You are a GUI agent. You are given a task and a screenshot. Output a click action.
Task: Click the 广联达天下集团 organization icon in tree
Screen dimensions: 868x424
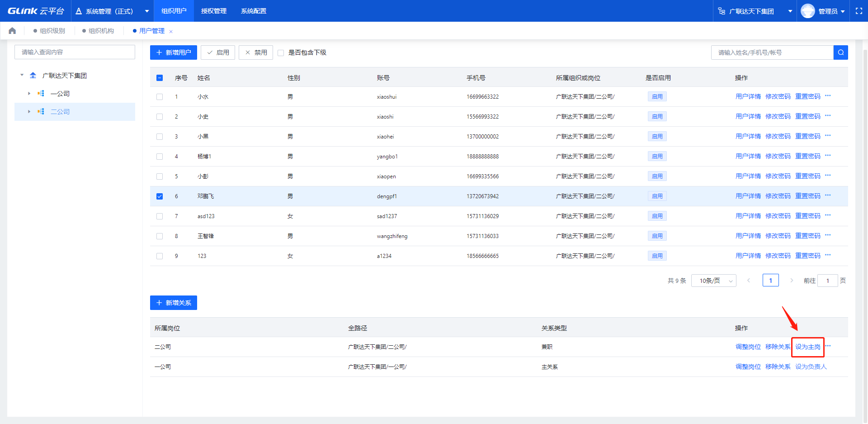tap(33, 75)
